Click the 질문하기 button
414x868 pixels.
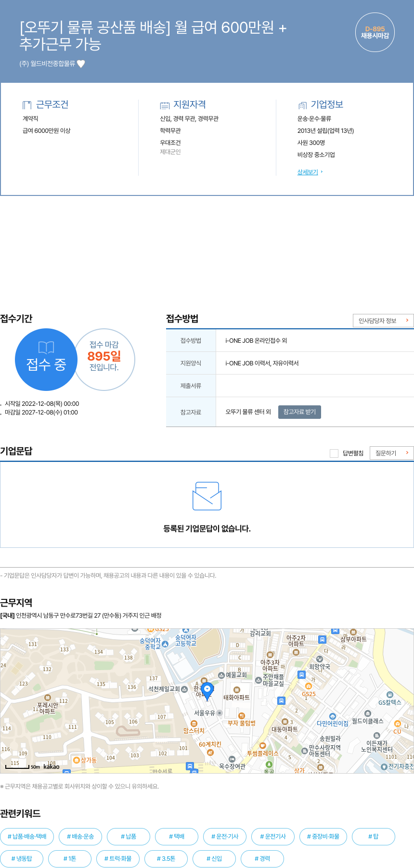[x=391, y=453]
